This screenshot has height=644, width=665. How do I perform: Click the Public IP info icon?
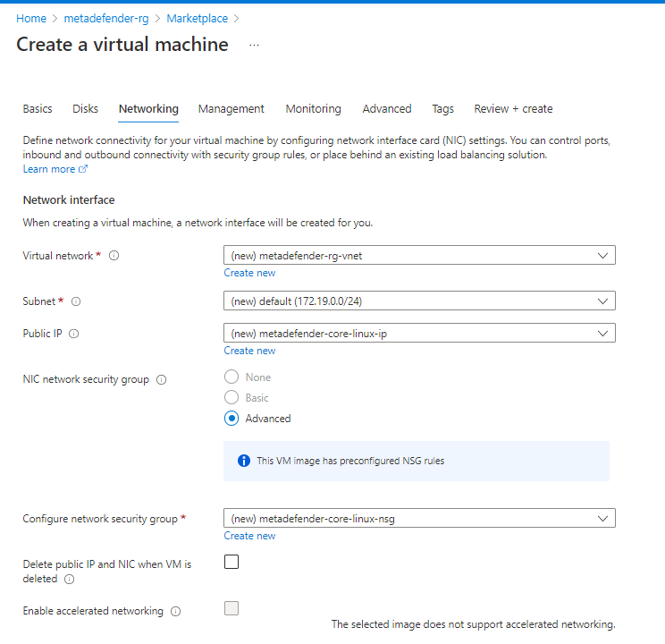(74, 334)
